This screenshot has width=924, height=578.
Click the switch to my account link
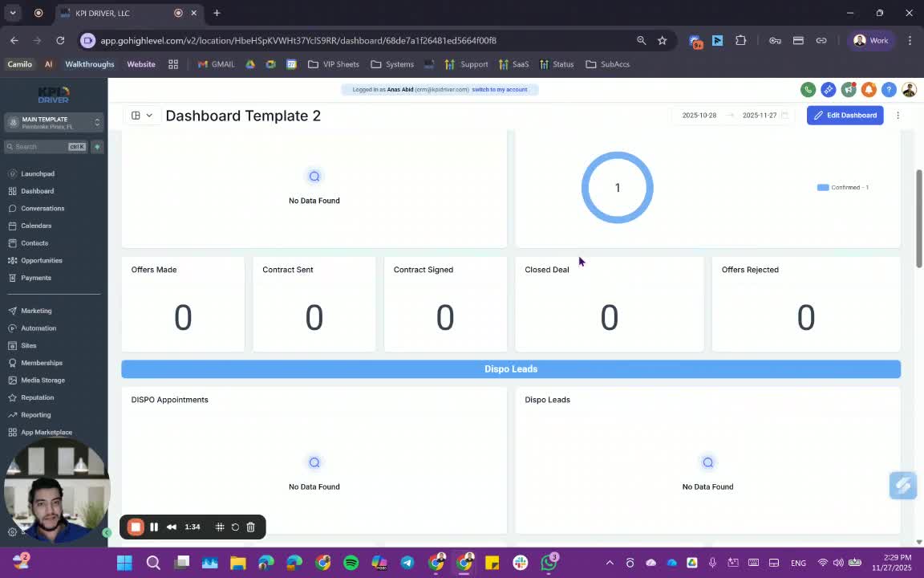499,90
